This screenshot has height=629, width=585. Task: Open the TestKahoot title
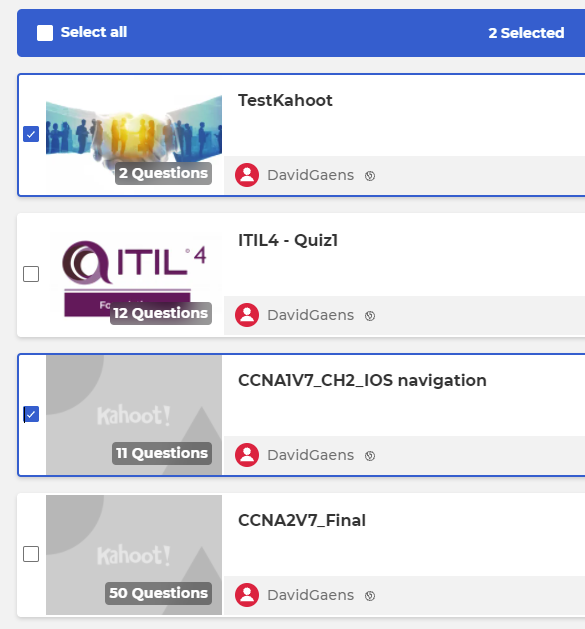click(285, 100)
